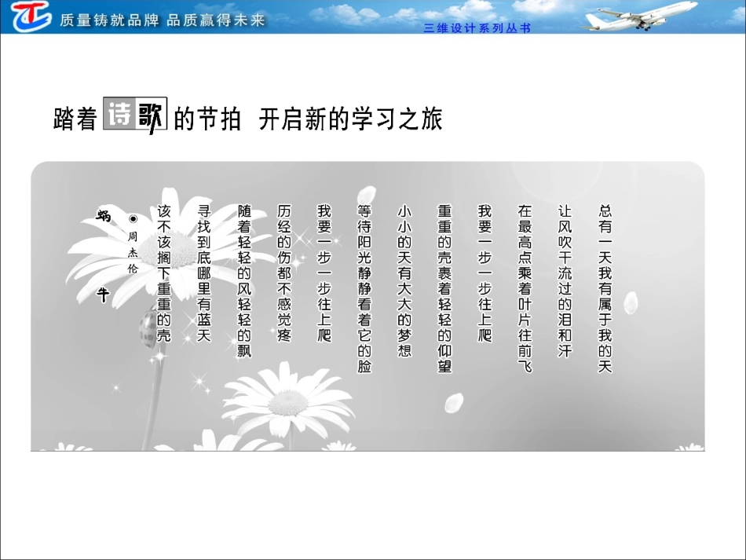The width and height of the screenshot is (746, 560).
Task: Click the lyric line 重重的壳裹着轻轻的仰望
Action: click(x=444, y=289)
